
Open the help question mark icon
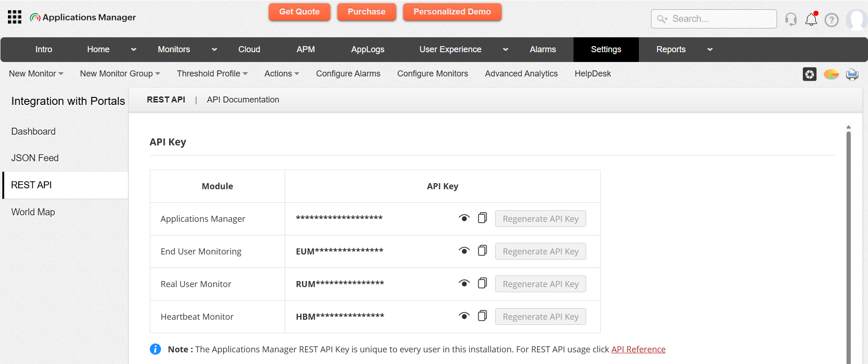(832, 20)
